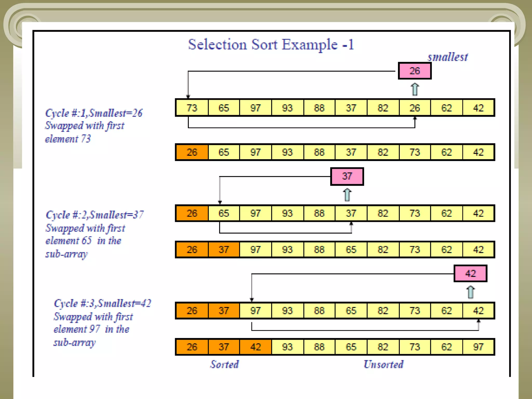Click the 'element 97 in the' caption line
Screen dimensions: 532x399
click(x=91, y=329)
